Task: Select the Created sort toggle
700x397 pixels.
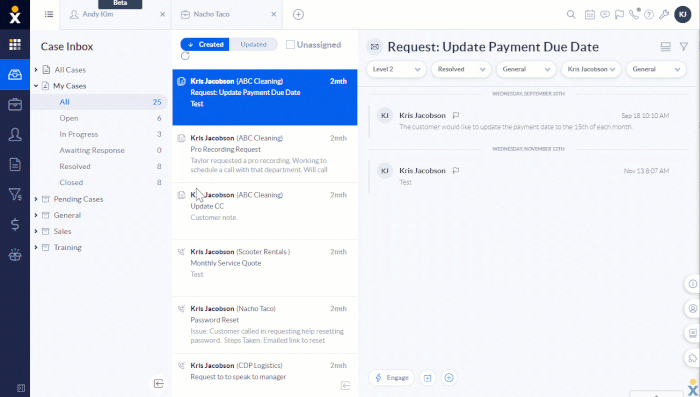Action: 205,44
